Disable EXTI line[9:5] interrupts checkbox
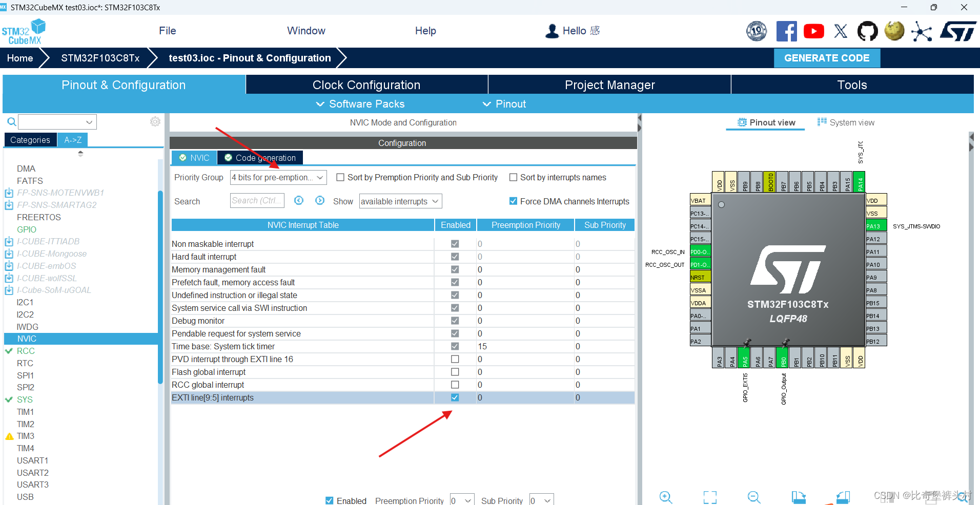The height and width of the screenshot is (505, 980). (455, 397)
